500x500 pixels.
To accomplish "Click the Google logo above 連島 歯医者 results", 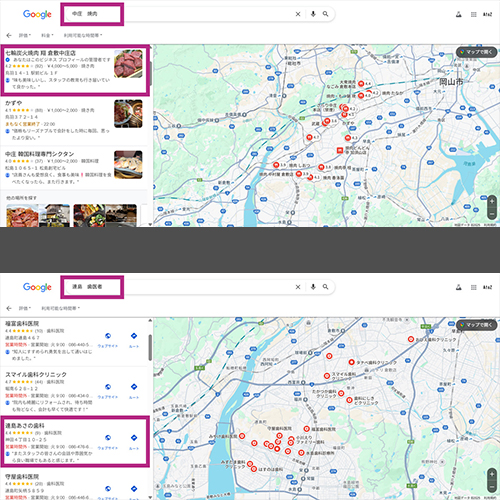I will point(37,287).
